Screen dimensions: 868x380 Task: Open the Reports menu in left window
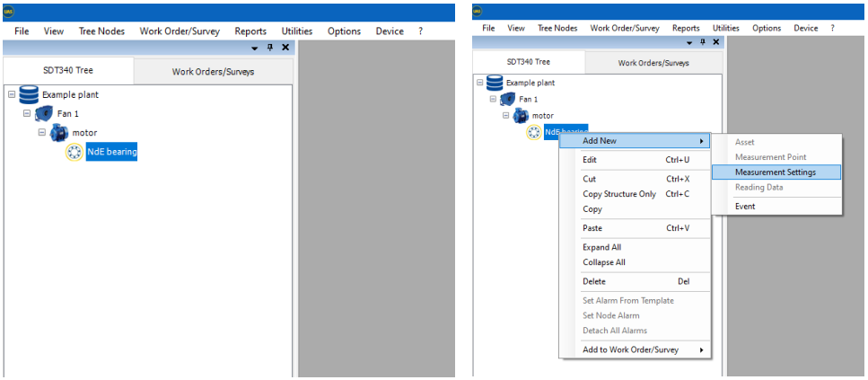(x=250, y=31)
